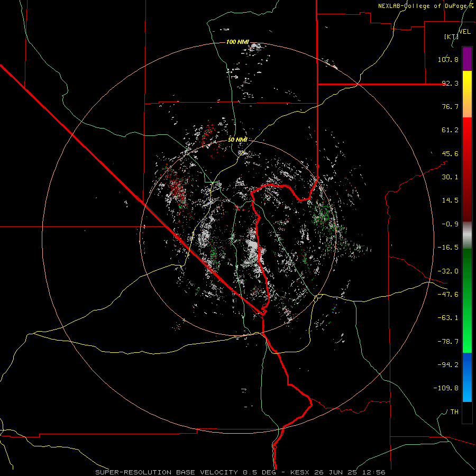
Task: Click the red segment of the color bar
Action: [467, 169]
